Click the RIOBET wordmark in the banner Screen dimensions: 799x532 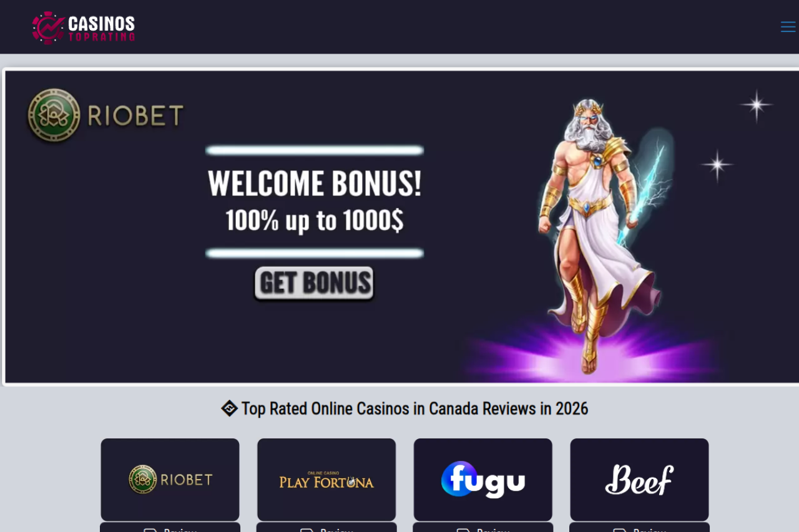click(136, 116)
